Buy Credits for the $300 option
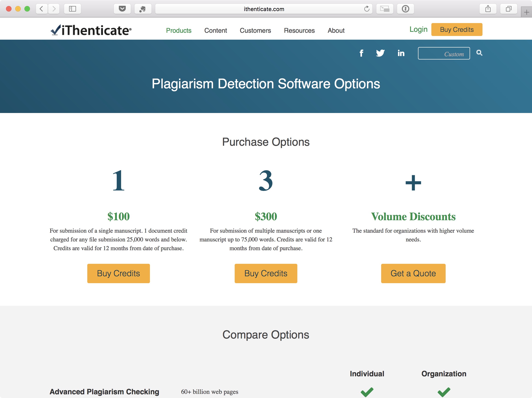This screenshot has width=532, height=398. point(266,273)
